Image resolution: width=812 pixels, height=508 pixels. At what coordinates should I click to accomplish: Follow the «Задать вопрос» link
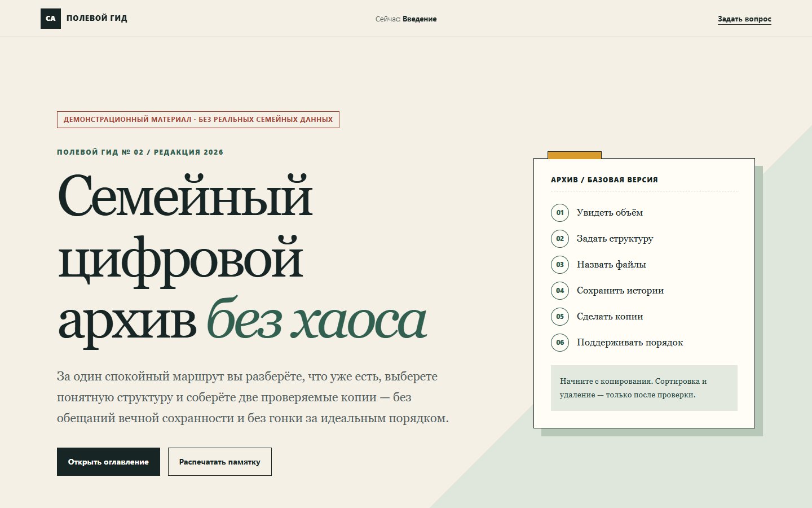(744, 19)
